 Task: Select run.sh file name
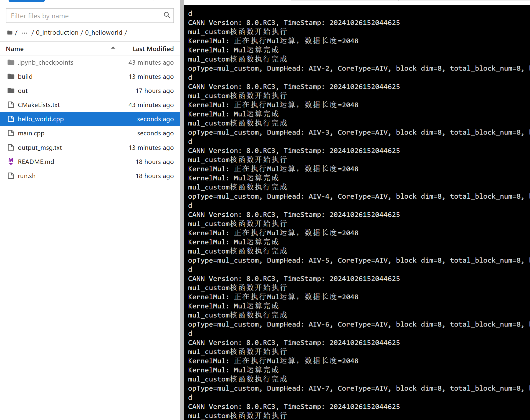tap(27, 176)
